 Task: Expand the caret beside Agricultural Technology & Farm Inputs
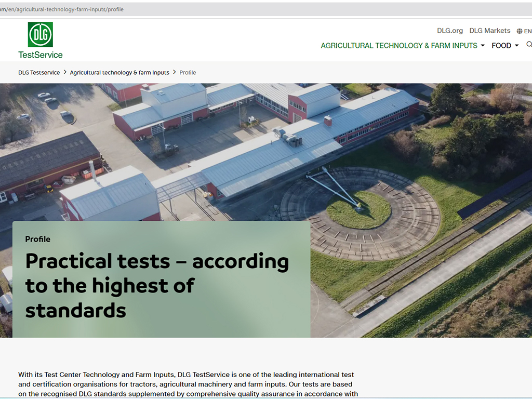point(483,46)
